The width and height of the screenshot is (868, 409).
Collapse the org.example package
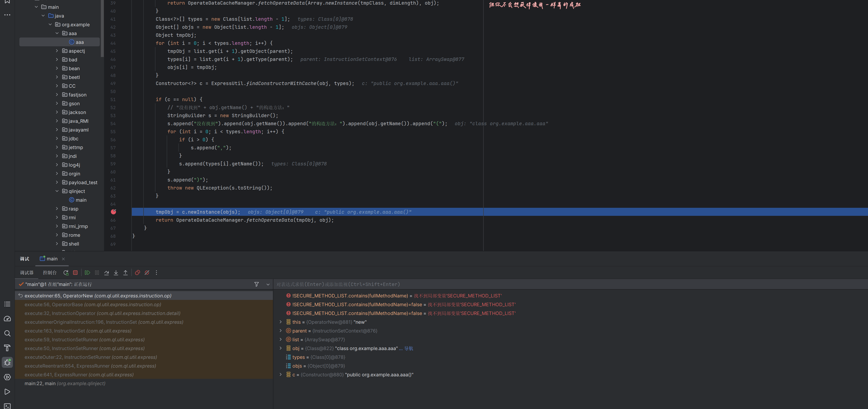point(50,24)
